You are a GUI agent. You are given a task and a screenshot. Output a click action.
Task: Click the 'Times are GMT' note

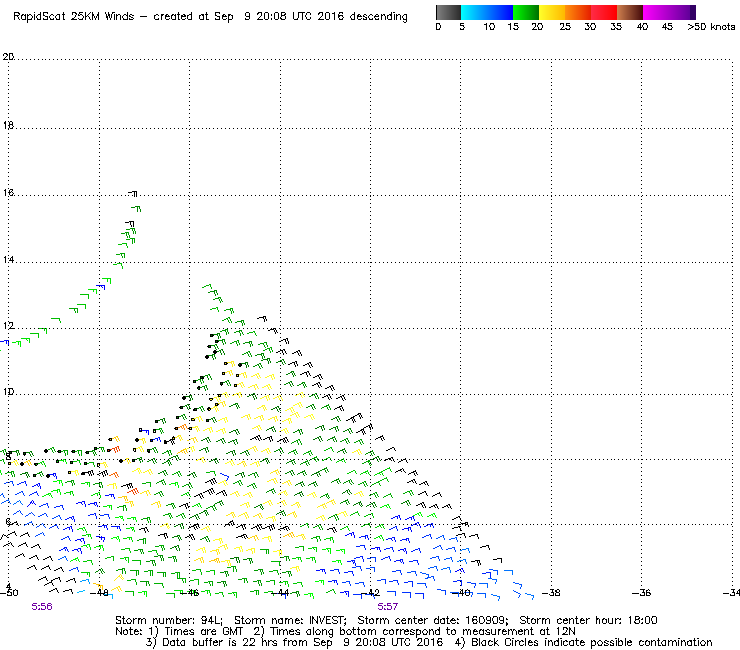point(204,631)
